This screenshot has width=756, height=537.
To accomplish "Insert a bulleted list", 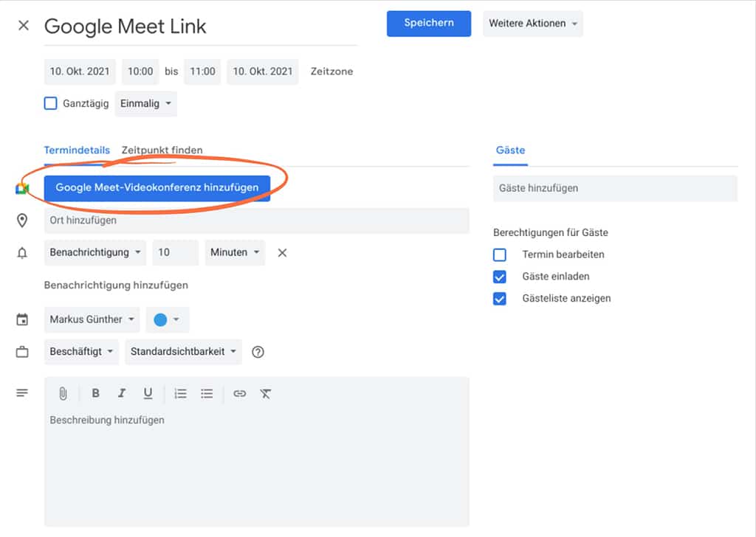I will pos(207,394).
